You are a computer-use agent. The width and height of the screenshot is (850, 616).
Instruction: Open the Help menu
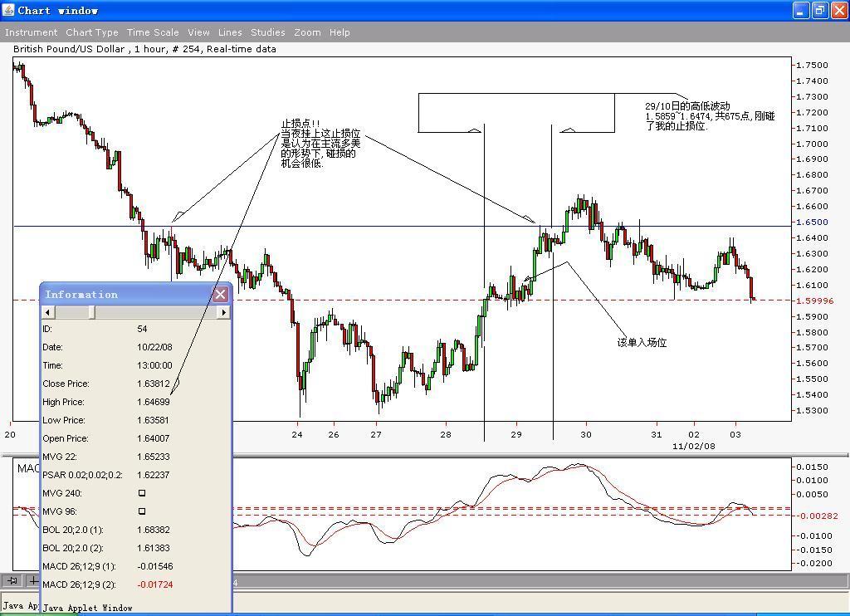click(340, 32)
